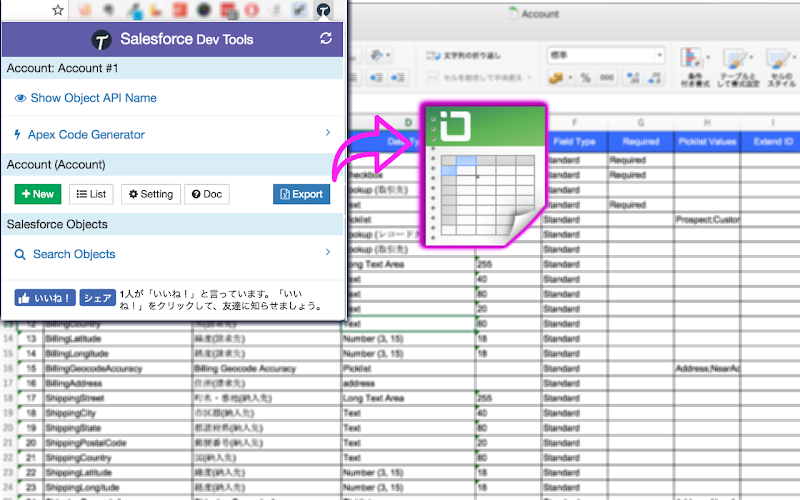Create a new Account with the New button
800x500 pixels.
point(38,194)
